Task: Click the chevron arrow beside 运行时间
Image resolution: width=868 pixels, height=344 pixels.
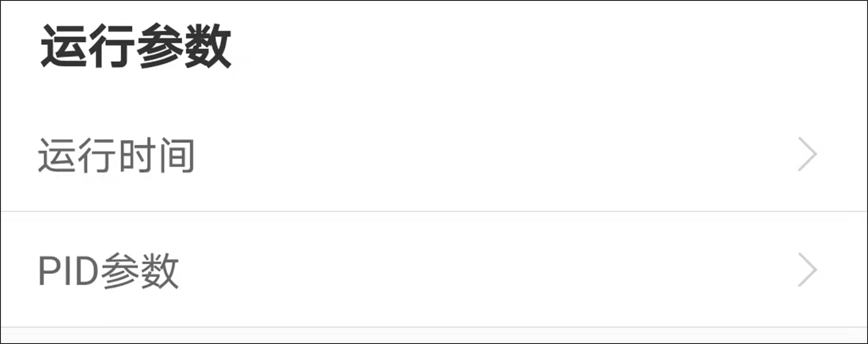Action: [x=807, y=154]
